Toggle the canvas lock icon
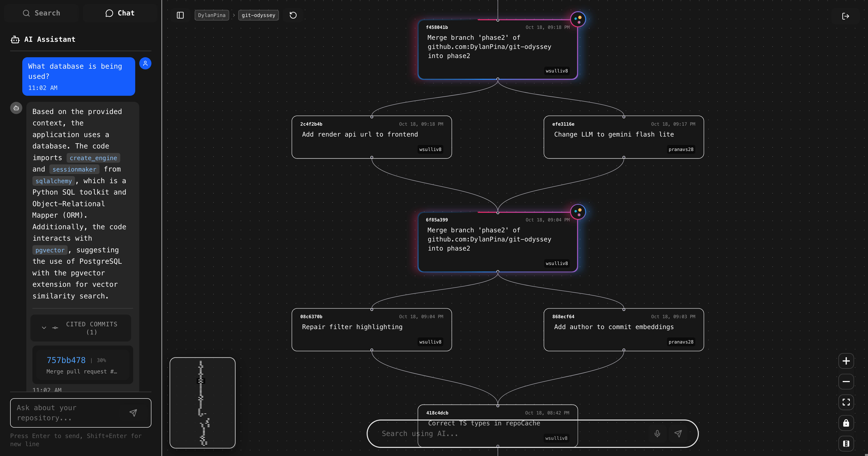This screenshot has height=456, width=868. 846,423
